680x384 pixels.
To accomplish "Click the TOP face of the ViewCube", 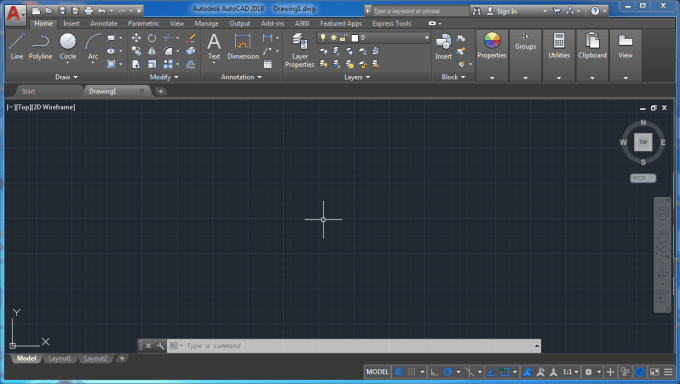I will 643,142.
